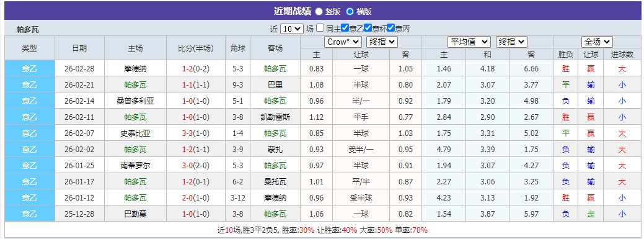The width and height of the screenshot is (644, 239).
Task: Click the 3-0(2-0) score
Action: pyautogui.click(x=196, y=165)
